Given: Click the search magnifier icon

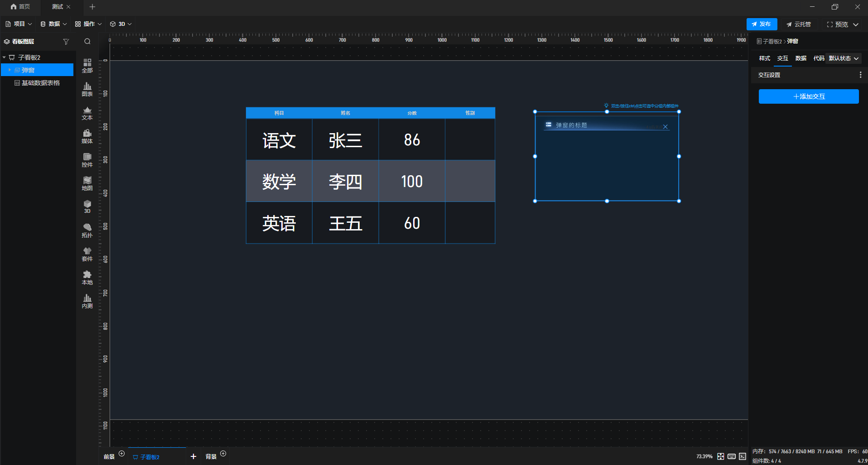Looking at the screenshot, I should coord(87,42).
